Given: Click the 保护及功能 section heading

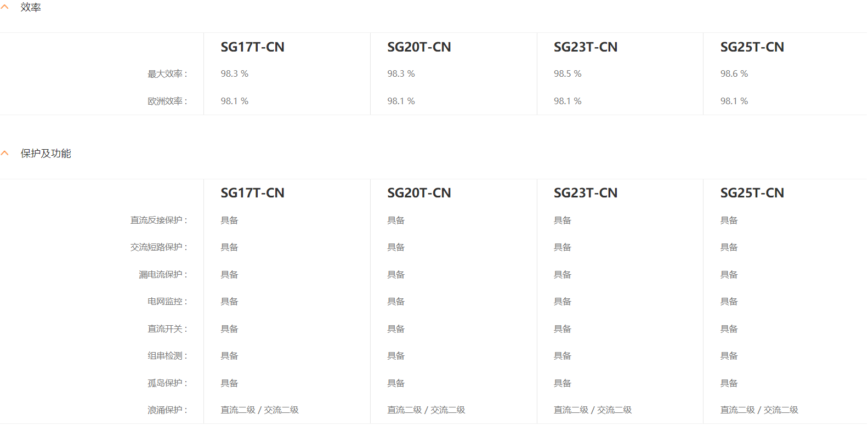Looking at the screenshot, I should pyautogui.click(x=46, y=154).
